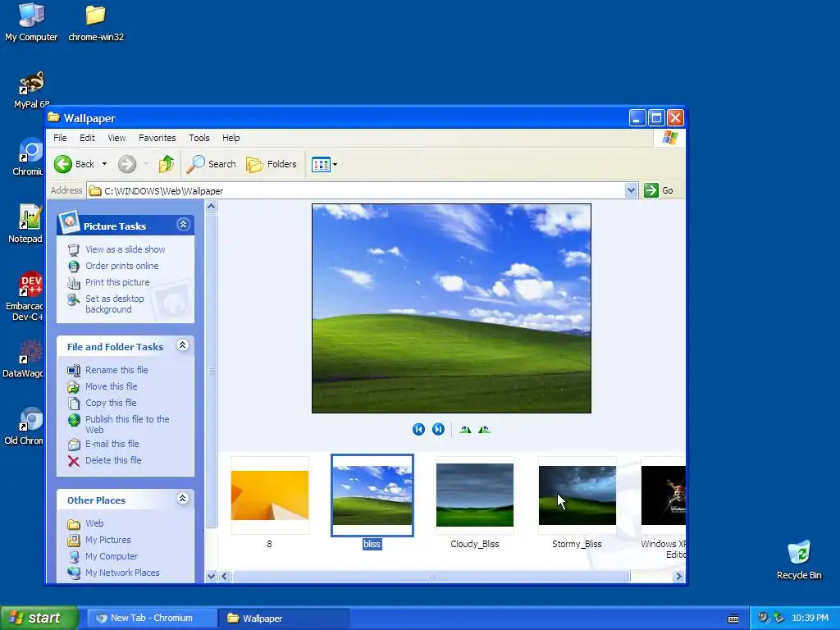
Task: Open the Edit menu
Action: click(x=87, y=138)
